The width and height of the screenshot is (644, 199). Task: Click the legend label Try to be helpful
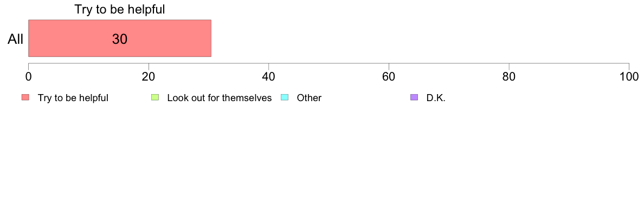point(73,98)
